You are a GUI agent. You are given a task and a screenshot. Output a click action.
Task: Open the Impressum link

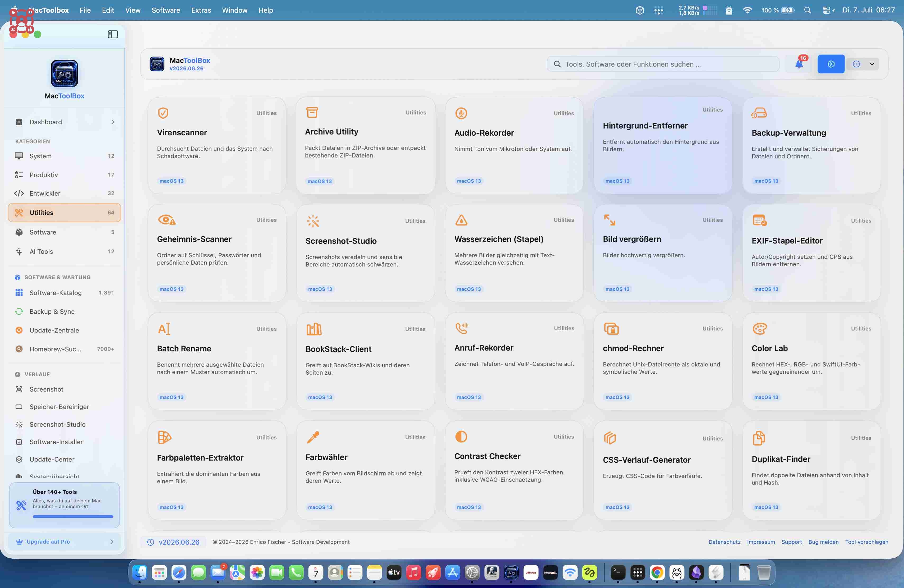click(761, 542)
